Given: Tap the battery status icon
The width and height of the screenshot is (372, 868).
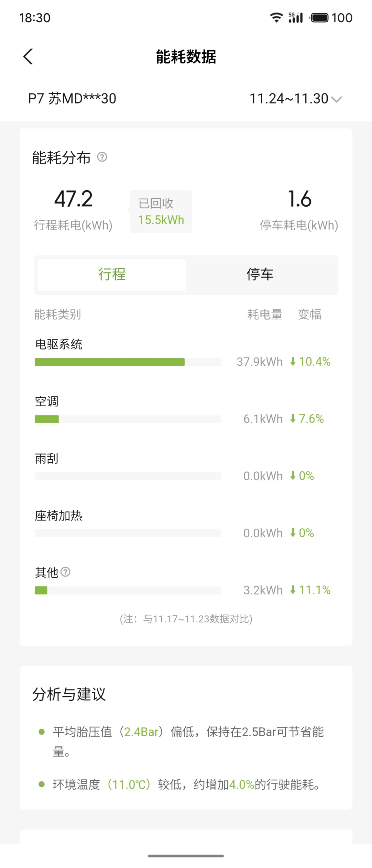Looking at the screenshot, I should point(319,17).
